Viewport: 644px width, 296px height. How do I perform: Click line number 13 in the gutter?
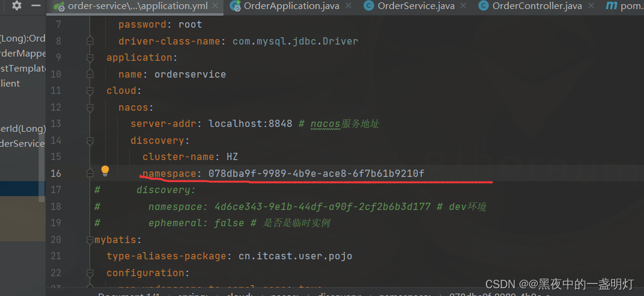pyautogui.click(x=55, y=124)
